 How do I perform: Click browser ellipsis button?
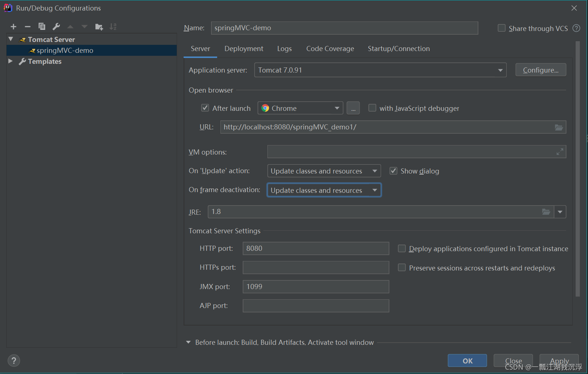click(x=353, y=108)
